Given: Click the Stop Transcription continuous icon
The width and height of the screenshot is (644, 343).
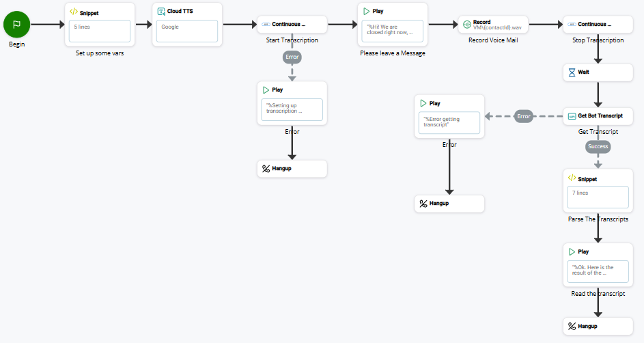Looking at the screenshot, I should point(572,25).
